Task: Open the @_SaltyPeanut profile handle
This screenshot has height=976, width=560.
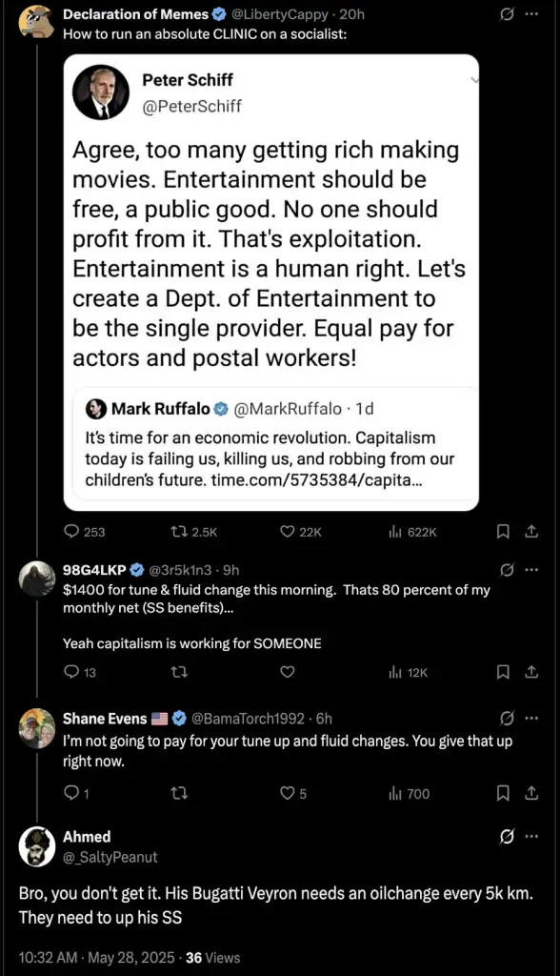Action: pyautogui.click(x=110, y=857)
